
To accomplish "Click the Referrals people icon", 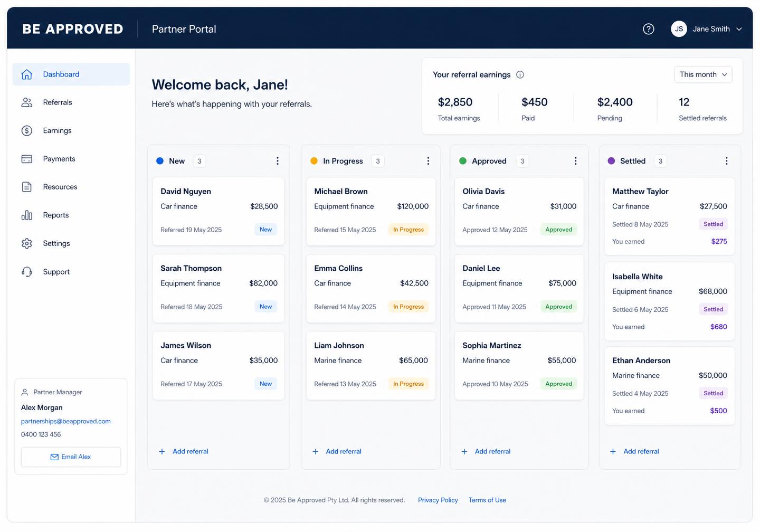I will 27,102.
